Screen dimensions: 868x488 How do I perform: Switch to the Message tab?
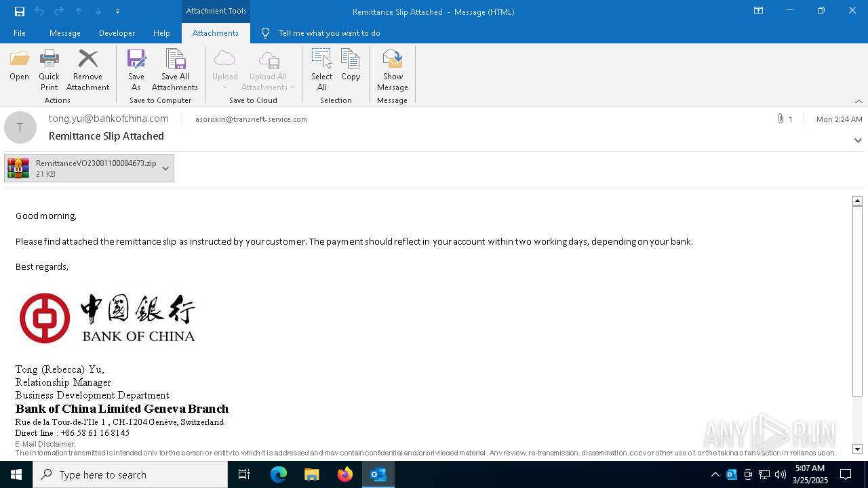(65, 33)
